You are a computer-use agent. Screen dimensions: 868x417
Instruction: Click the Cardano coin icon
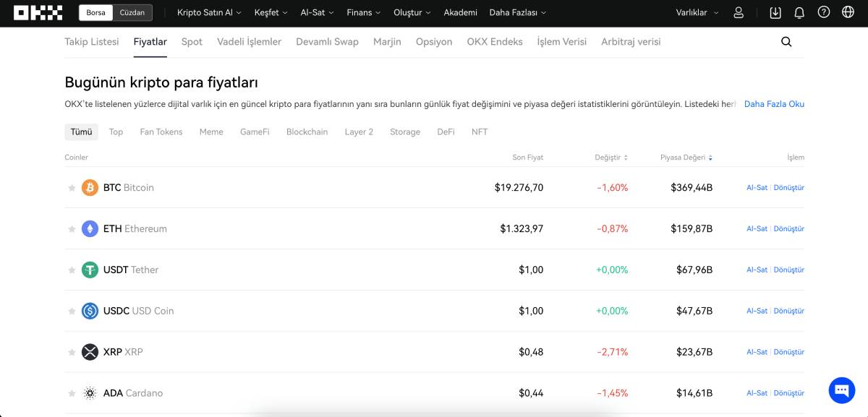tap(90, 394)
